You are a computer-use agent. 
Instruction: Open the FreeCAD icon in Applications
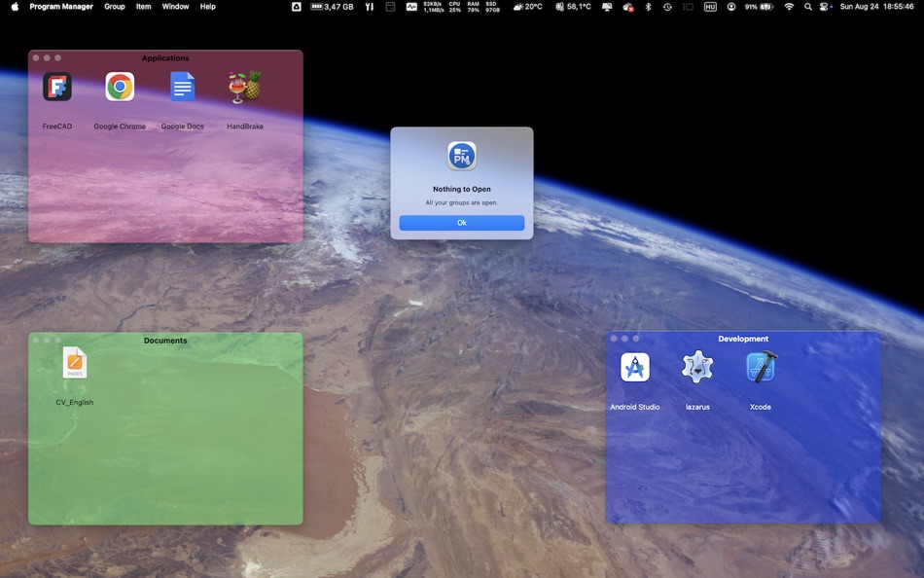coord(57,87)
